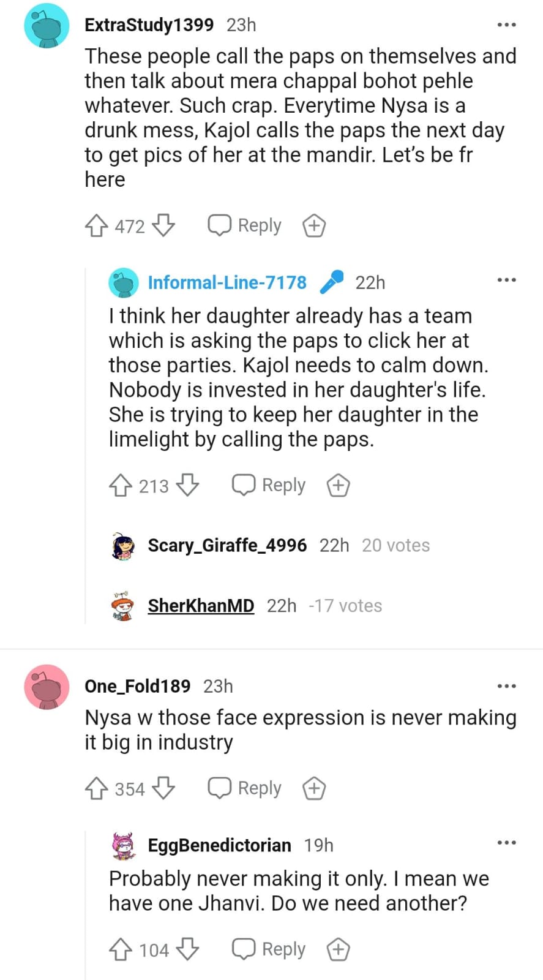Downvote the comment with 213 votes
This screenshot has width=543, height=980.
pos(187,486)
